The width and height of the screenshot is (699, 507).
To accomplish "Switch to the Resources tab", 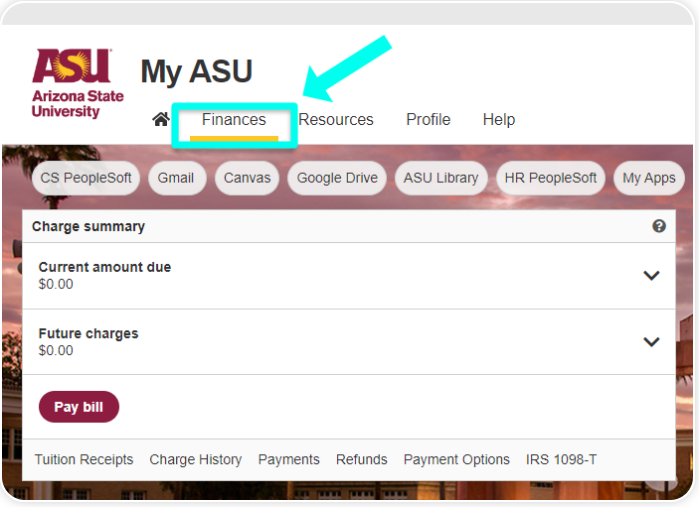I will click(336, 120).
